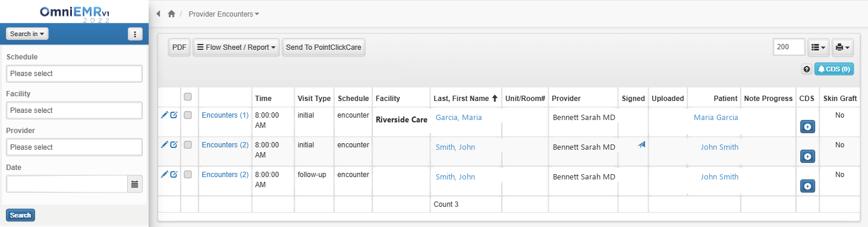This screenshot has height=227, width=868.
Task: Click pencil edit icon for follow-up row
Action: [x=165, y=174]
